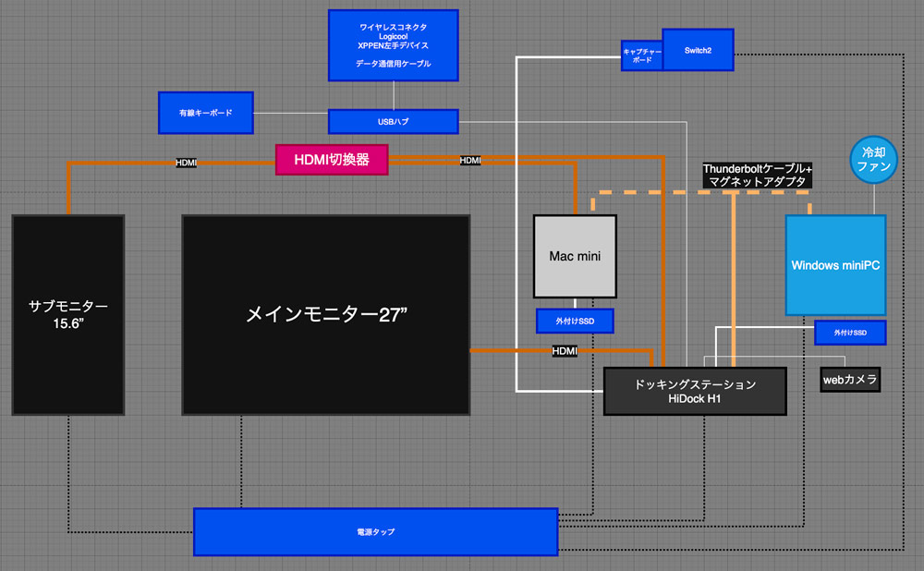Select the Mac mini node
924x571 pixels.
[x=574, y=257]
